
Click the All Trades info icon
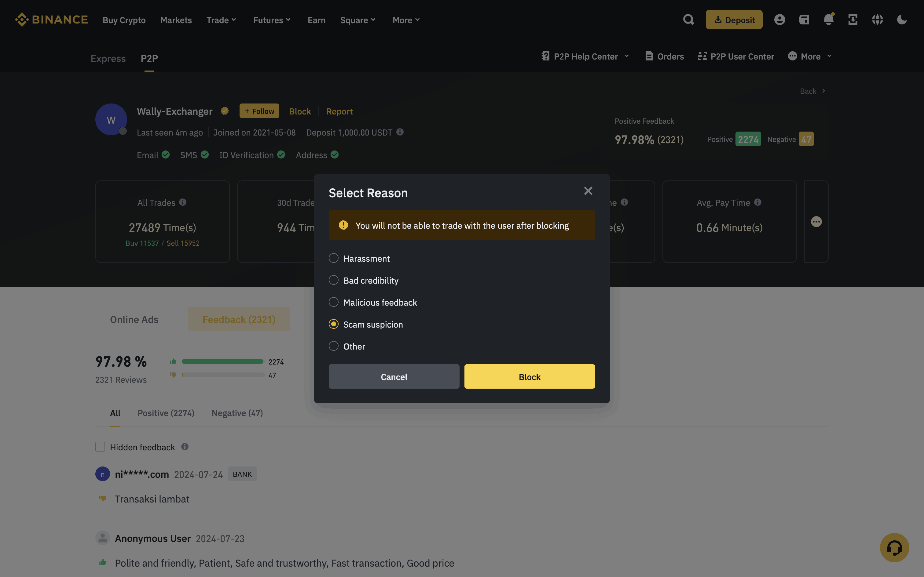tap(183, 202)
